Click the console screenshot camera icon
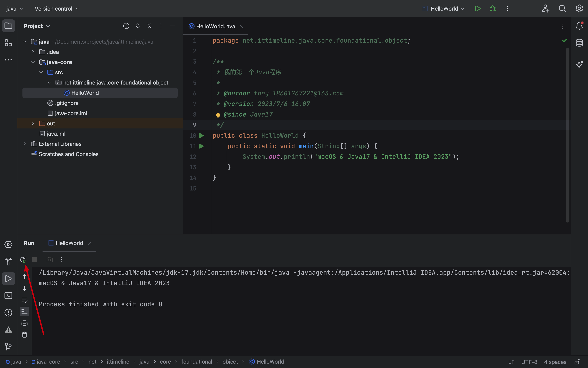The image size is (588, 368). pos(50,260)
